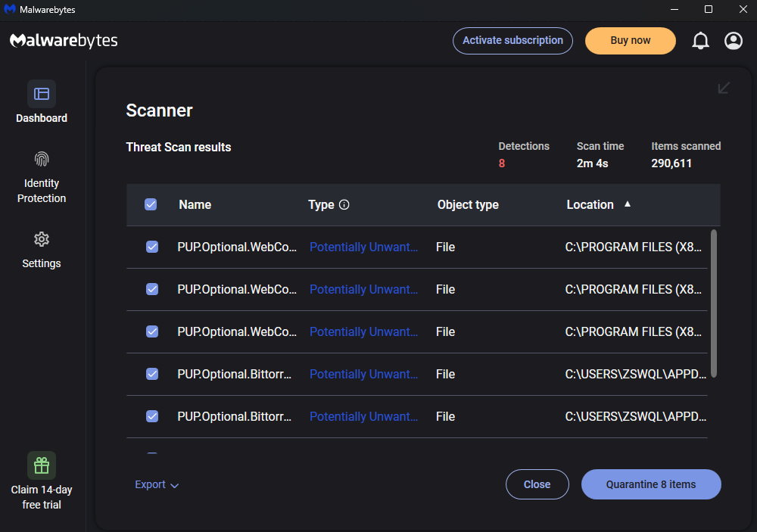Open Potentially Unwant... link in first Bittorr row
This screenshot has height=532, width=757.
pos(363,374)
